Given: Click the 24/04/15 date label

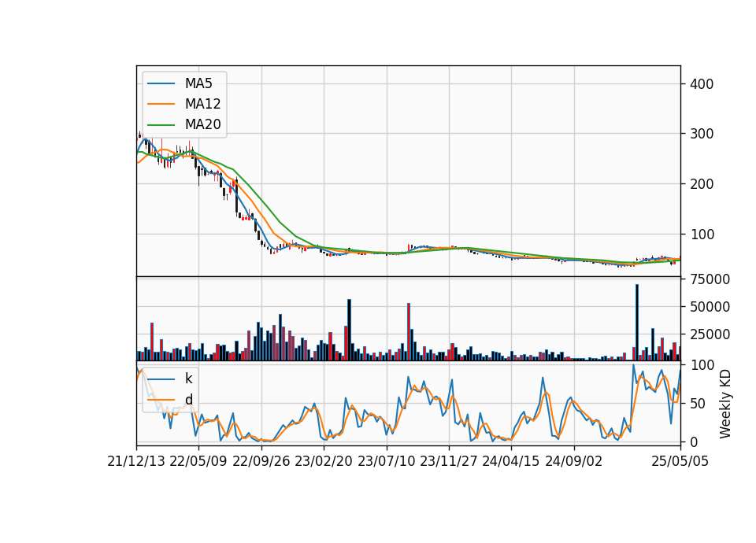Looking at the screenshot, I should [510, 461].
